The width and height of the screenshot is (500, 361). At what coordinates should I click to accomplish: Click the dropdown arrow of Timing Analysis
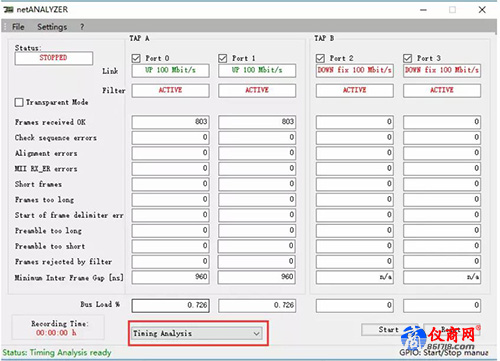(x=256, y=333)
